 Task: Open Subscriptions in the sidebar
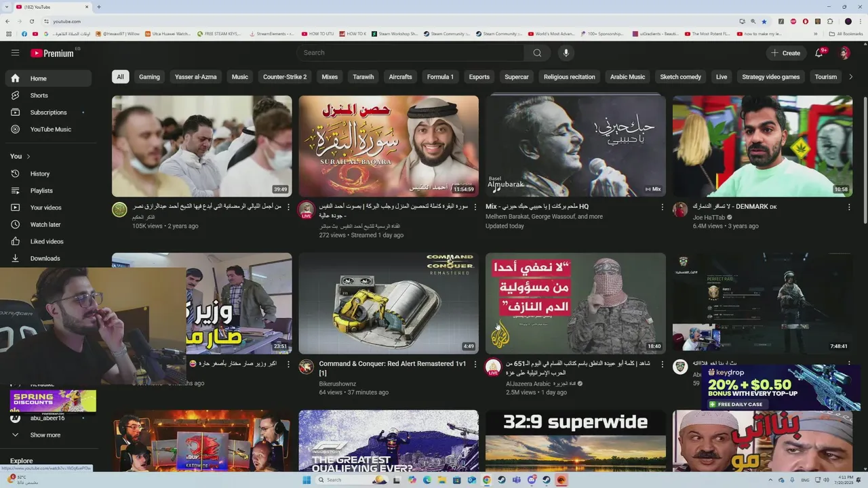point(47,113)
